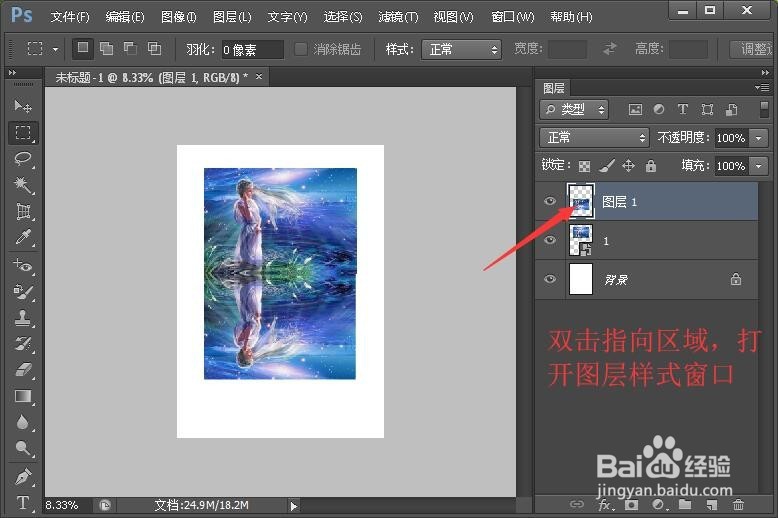Choose Intersect with Selection mode

pyautogui.click(x=154, y=48)
